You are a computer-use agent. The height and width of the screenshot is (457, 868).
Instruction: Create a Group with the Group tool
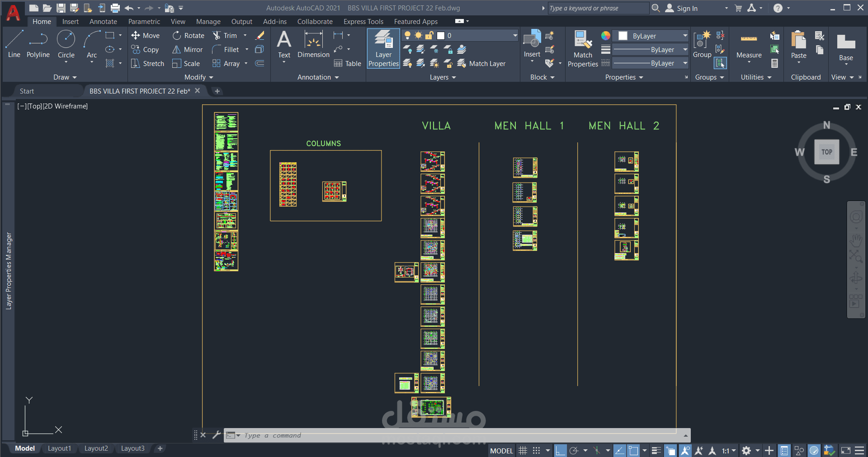pos(702,44)
